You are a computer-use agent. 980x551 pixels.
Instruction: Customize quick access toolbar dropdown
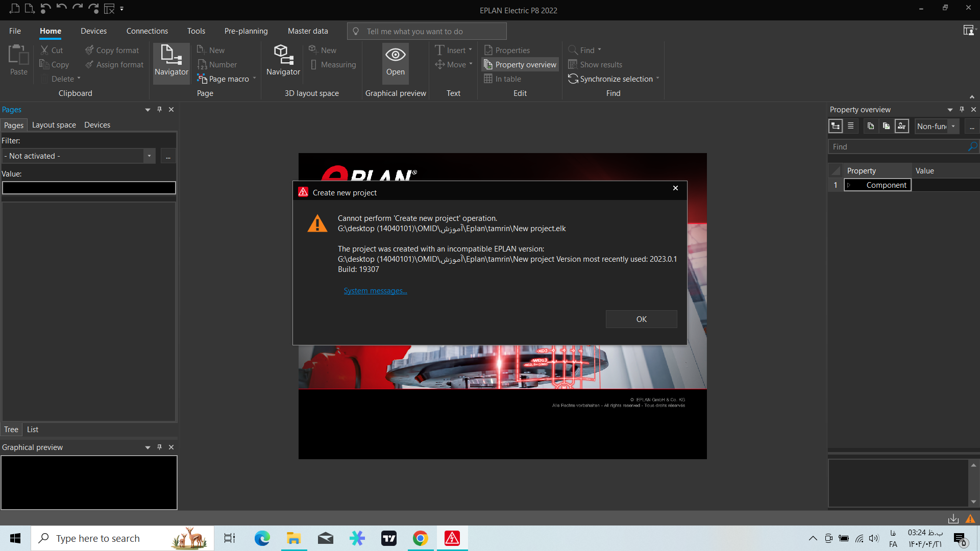click(x=121, y=9)
